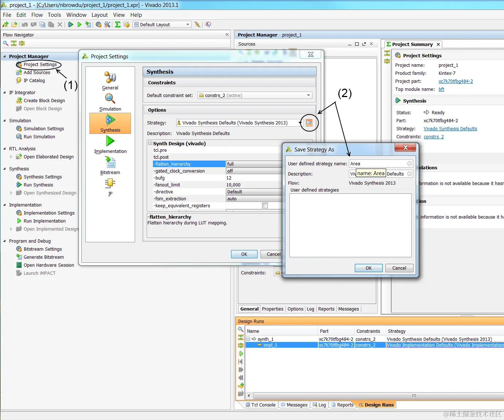This screenshot has height=420, width=504.
Task: Click the search icon in Design Runs panel
Action: [241, 330]
